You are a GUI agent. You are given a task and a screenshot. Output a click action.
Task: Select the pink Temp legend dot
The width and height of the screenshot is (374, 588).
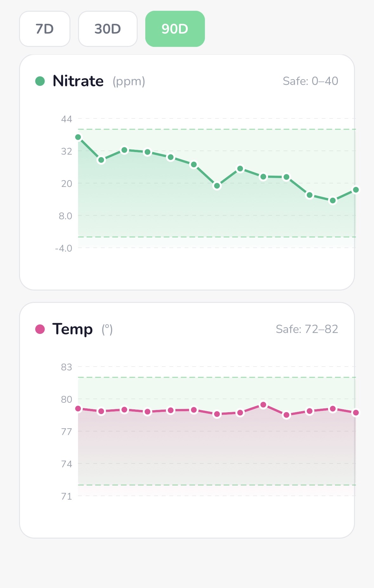[x=40, y=329]
